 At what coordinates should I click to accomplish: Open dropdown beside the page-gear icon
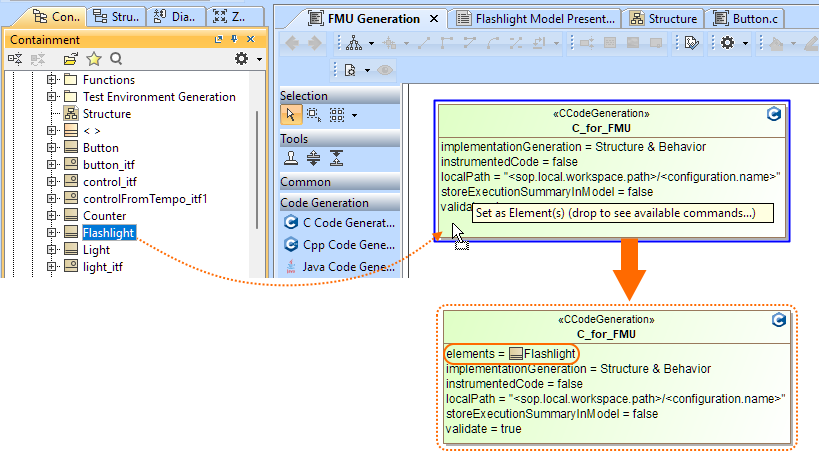pos(367,71)
